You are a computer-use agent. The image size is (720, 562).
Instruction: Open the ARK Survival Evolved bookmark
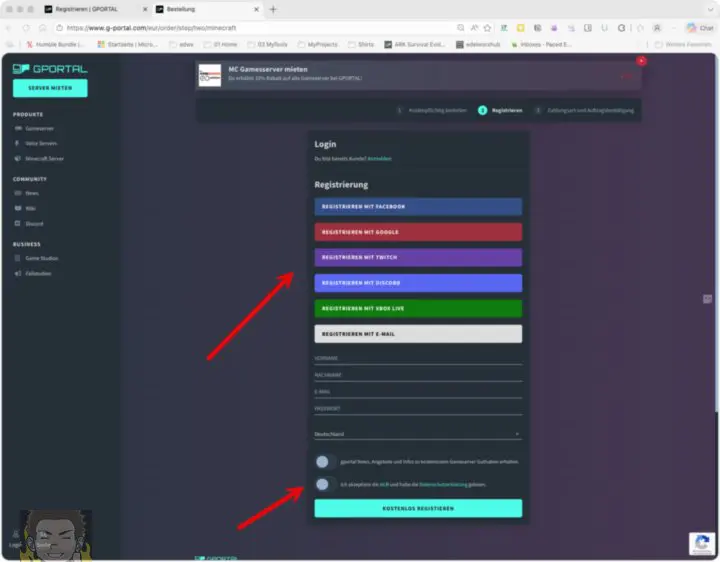click(415, 45)
